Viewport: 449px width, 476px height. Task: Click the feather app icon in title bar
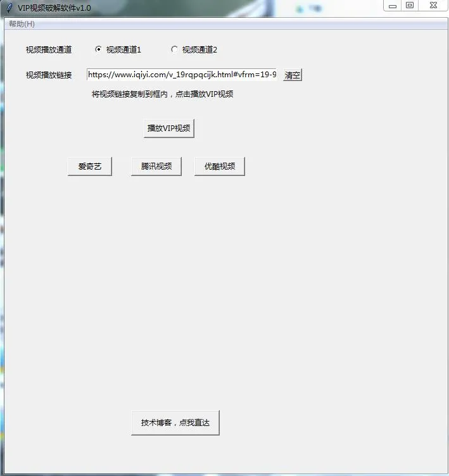[x=9, y=8]
